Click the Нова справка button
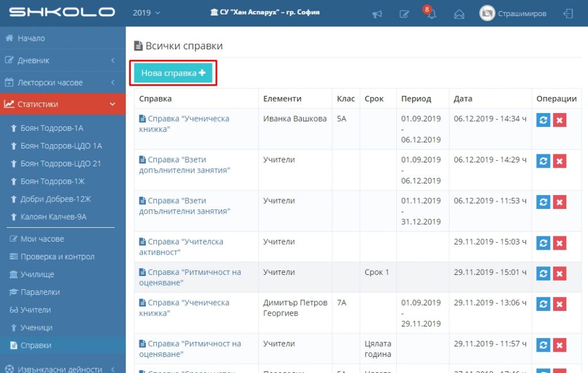 click(x=173, y=73)
